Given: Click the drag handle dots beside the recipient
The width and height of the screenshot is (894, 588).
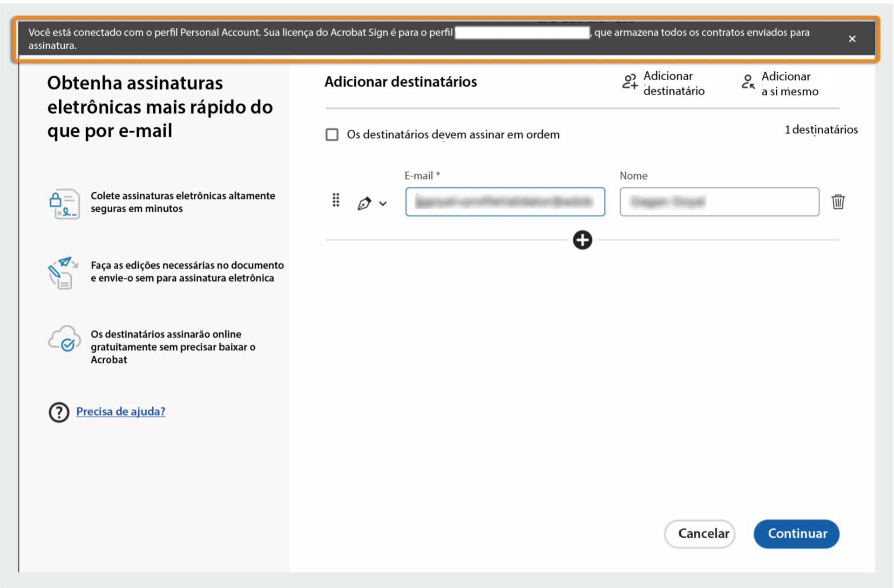Looking at the screenshot, I should 336,200.
